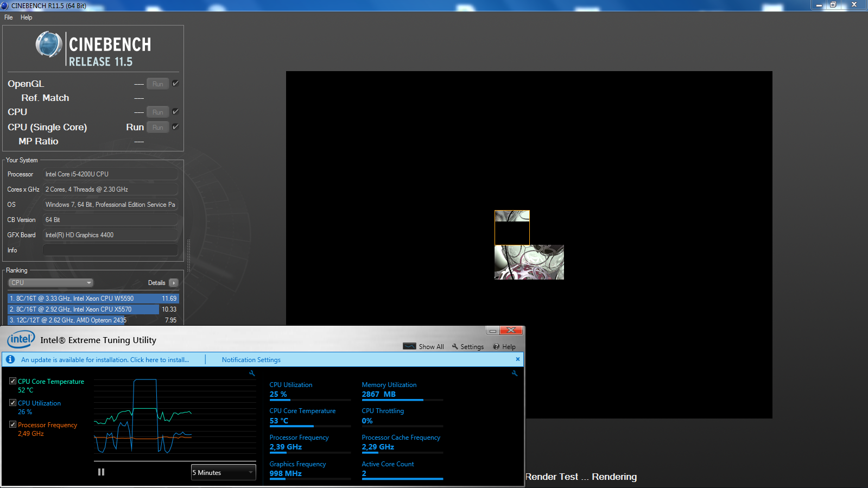This screenshot has width=868, height=488.
Task: Click Processor Cache Frequency 2,29 GHz monitor
Action: 402,443
